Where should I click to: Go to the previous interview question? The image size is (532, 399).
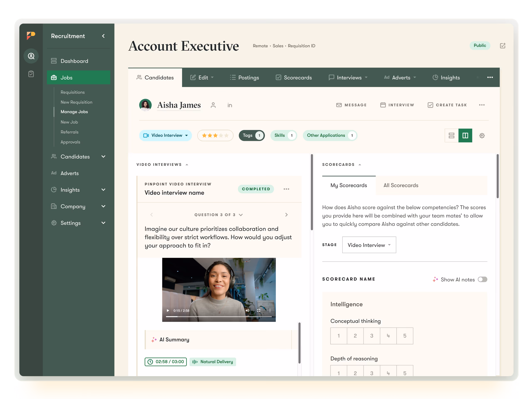pyautogui.click(x=151, y=214)
